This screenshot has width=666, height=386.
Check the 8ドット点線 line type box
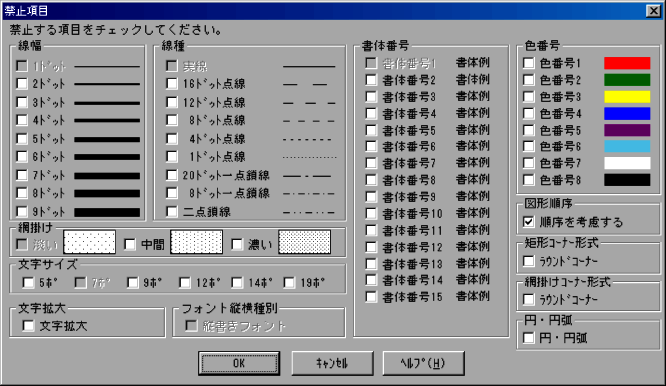pos(172,120)
